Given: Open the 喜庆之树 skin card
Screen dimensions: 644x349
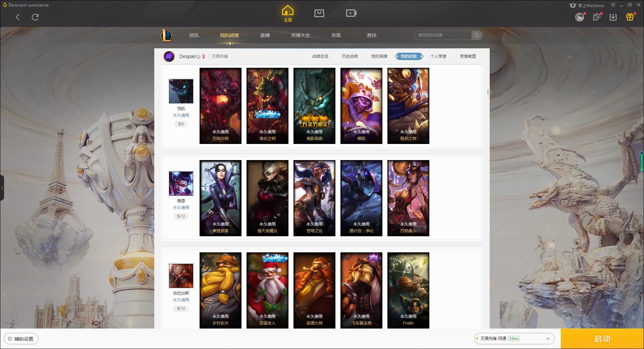Looking at the screenshot, I should [267, 106].
